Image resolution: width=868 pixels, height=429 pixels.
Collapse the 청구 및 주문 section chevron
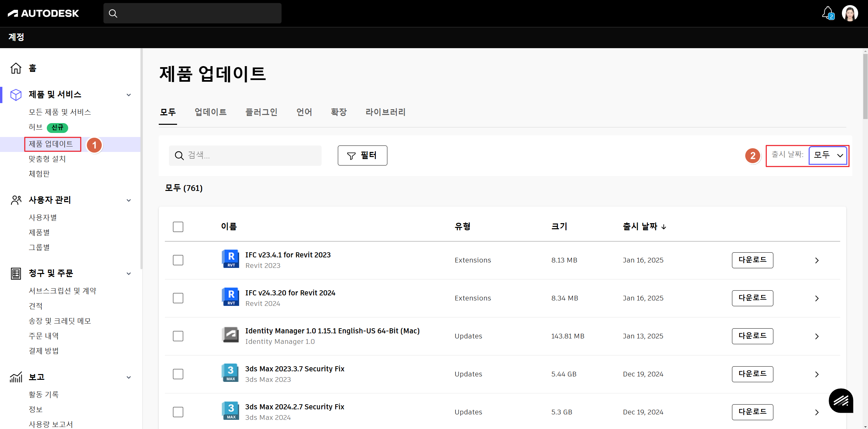[129, 274]
